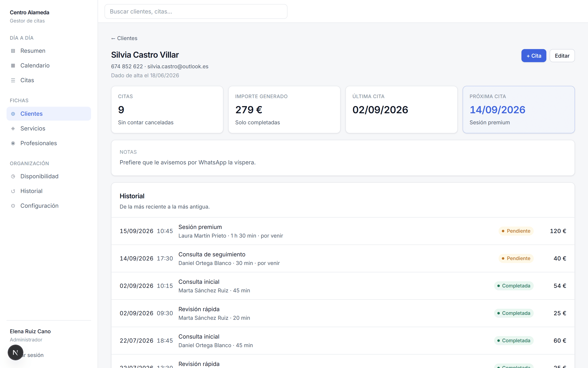Viewport: 588px width, 368px height.
Task: Click the Próxima cita card
Action: 519,110
